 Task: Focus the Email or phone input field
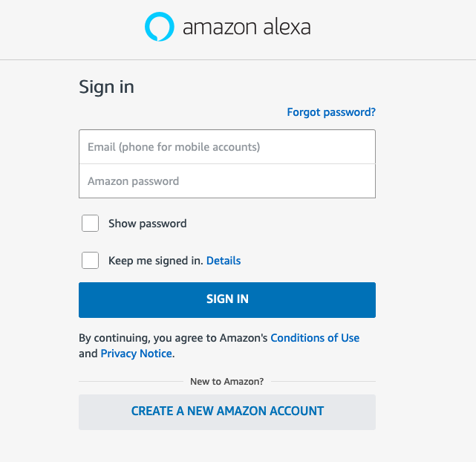point(227,147)
